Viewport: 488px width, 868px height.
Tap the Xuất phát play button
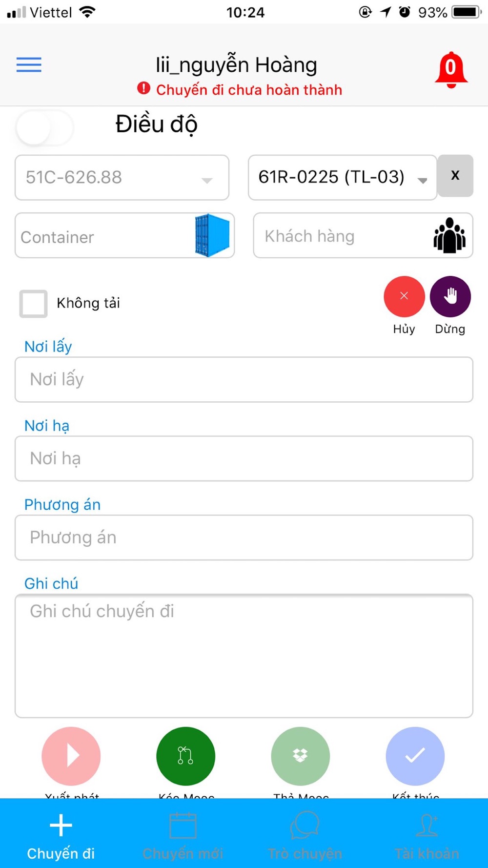pos(71,756)
